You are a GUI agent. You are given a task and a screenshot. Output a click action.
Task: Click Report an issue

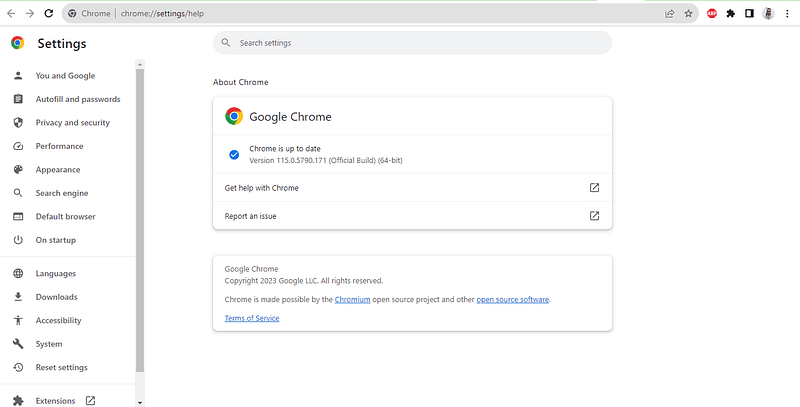(412, 216)
